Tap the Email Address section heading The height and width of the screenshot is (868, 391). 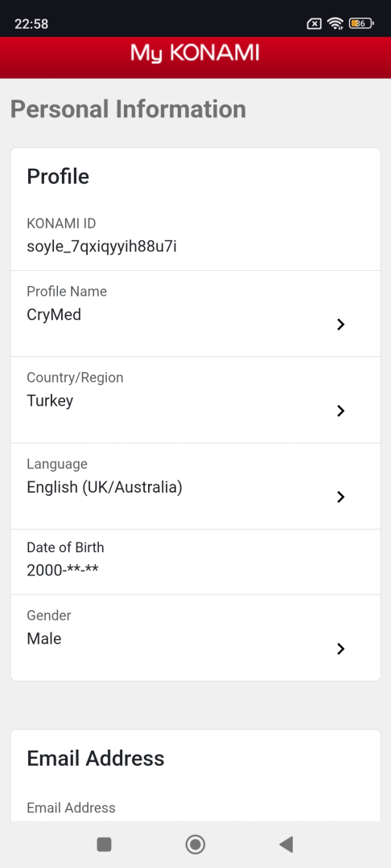(x=96, y=758)
